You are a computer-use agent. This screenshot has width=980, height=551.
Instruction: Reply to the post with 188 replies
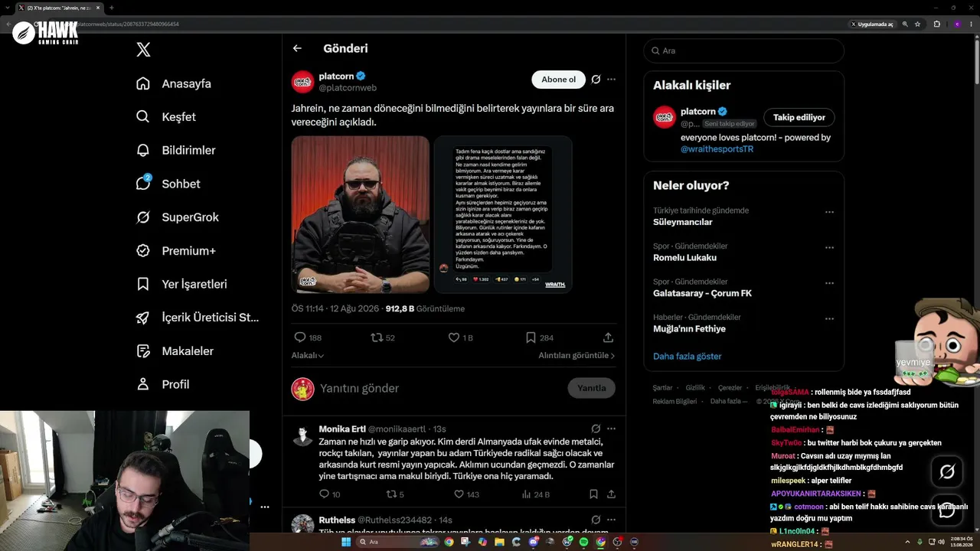click(308, 337)
